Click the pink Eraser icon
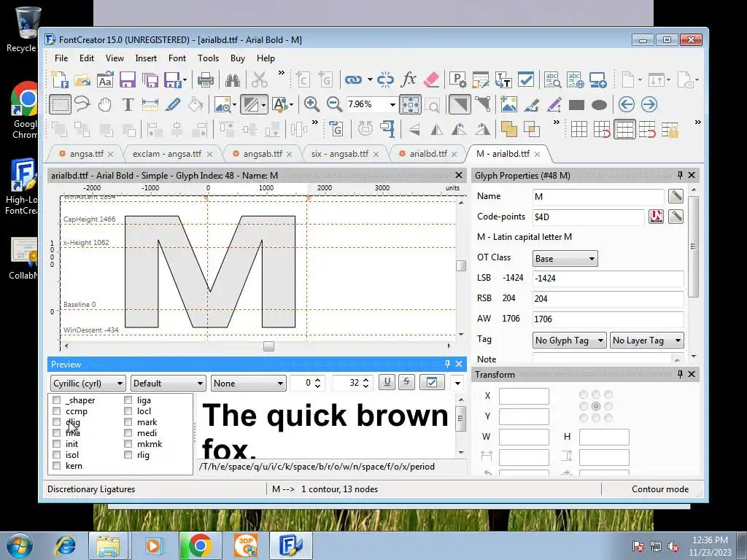 [x=432, y=79]
